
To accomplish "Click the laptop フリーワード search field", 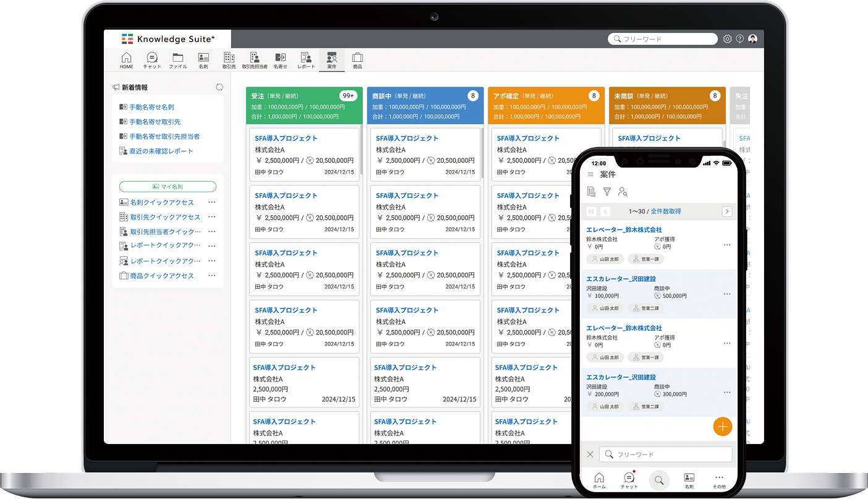I will (x=663, y=39).
